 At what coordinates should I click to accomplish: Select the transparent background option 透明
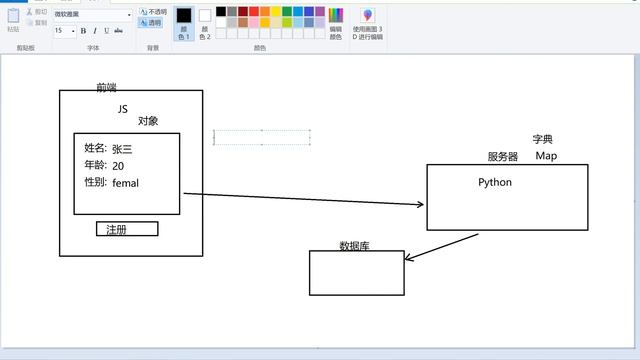(150, 22)
